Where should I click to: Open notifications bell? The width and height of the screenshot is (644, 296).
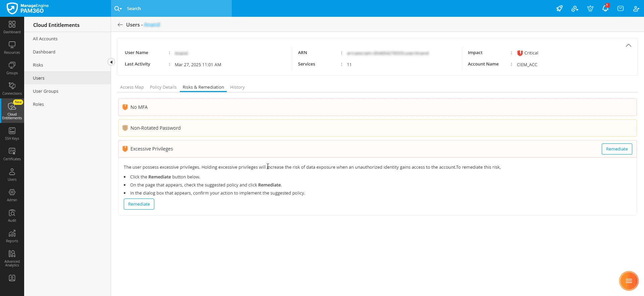pos(605,8)
